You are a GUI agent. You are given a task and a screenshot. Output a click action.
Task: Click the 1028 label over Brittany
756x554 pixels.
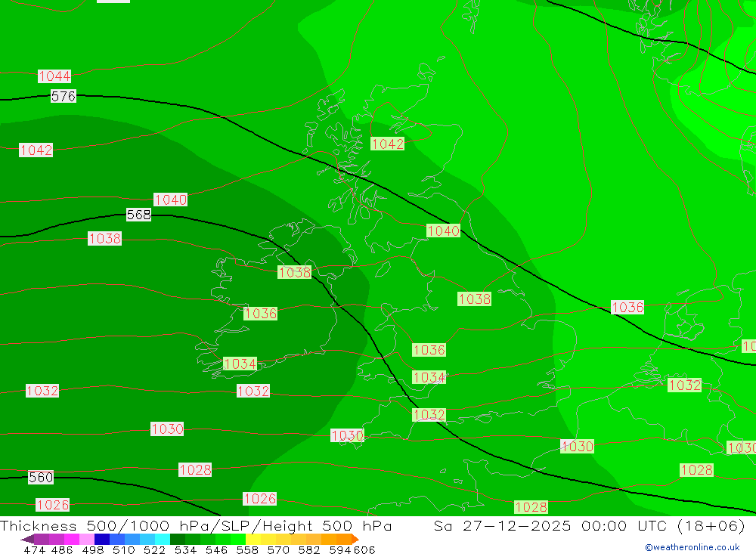[531, 506]
